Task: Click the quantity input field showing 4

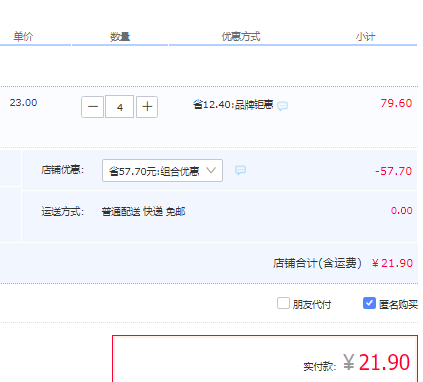Action: pyautogui.click(x=120, y=107)
